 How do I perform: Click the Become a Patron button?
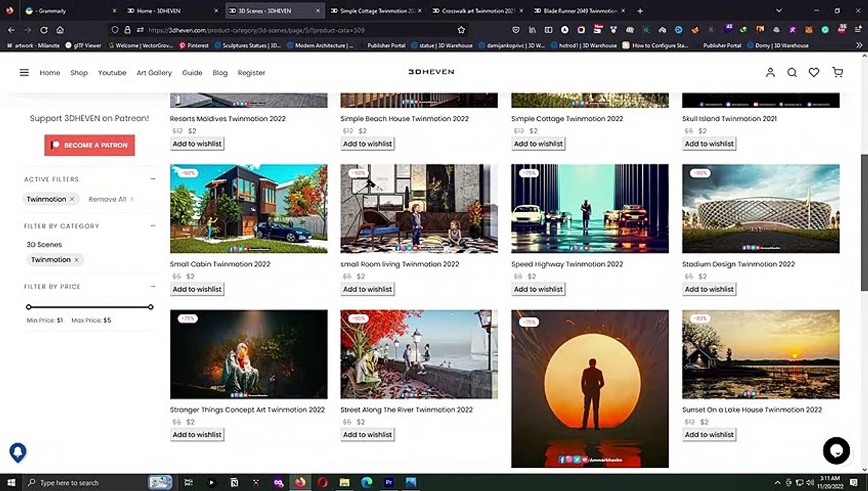pos(89,145)
